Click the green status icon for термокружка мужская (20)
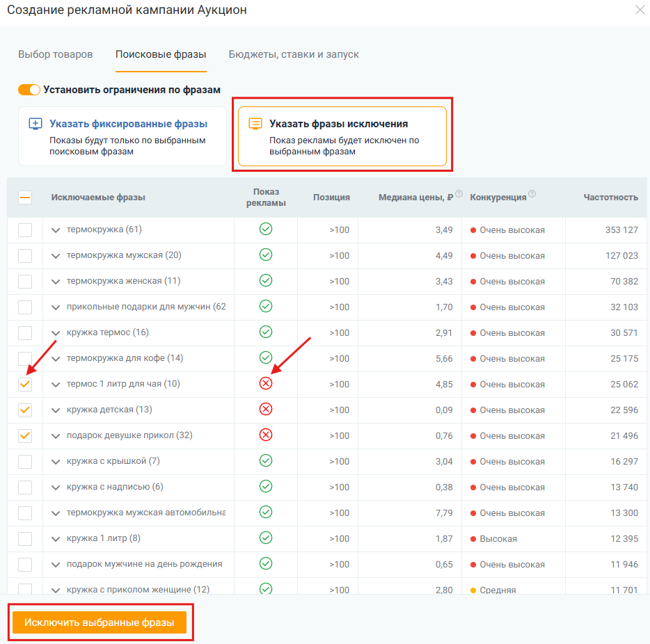Screen dimensions: 650x644 [x=266, y=255]
